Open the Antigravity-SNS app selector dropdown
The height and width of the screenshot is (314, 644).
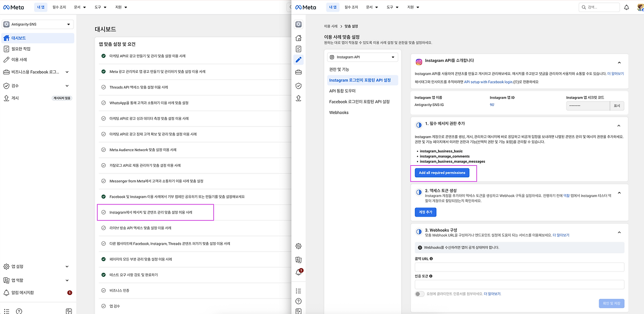(x=38, y=24)
